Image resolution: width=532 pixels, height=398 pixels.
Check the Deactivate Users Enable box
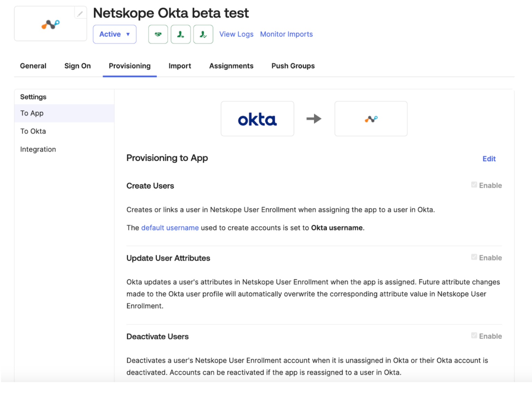[x=474, y=335]
